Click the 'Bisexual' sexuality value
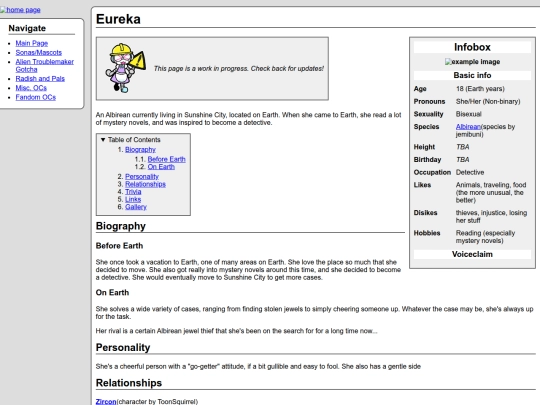Image resolution: width=540 pixels, height=405 pixels. click(x=469, y=114)
